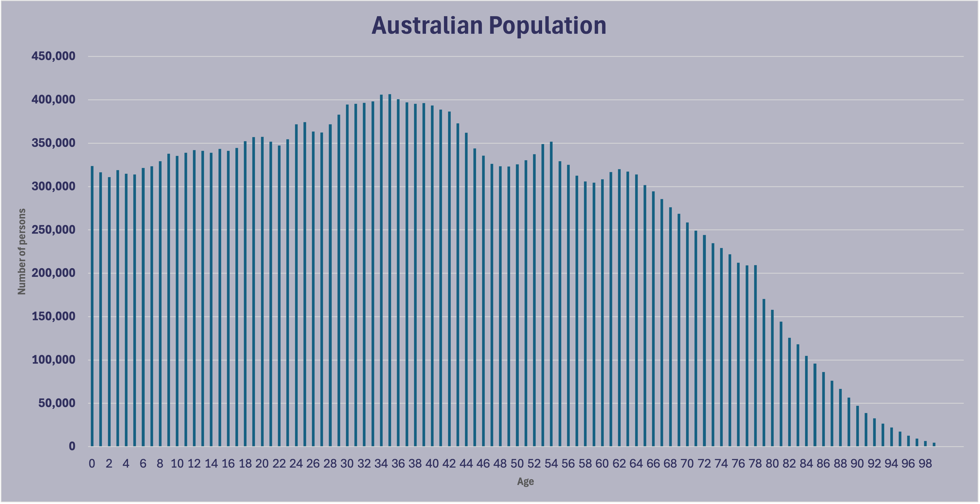
Task: Select the second-to-last bar on the right
Action: [x=925, y=443]
